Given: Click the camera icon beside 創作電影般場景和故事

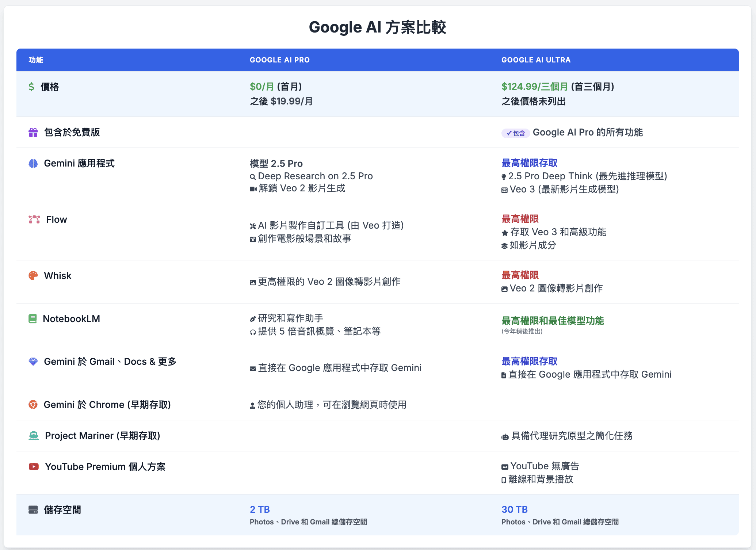Looking at the screenshot, I should [253, 240].
